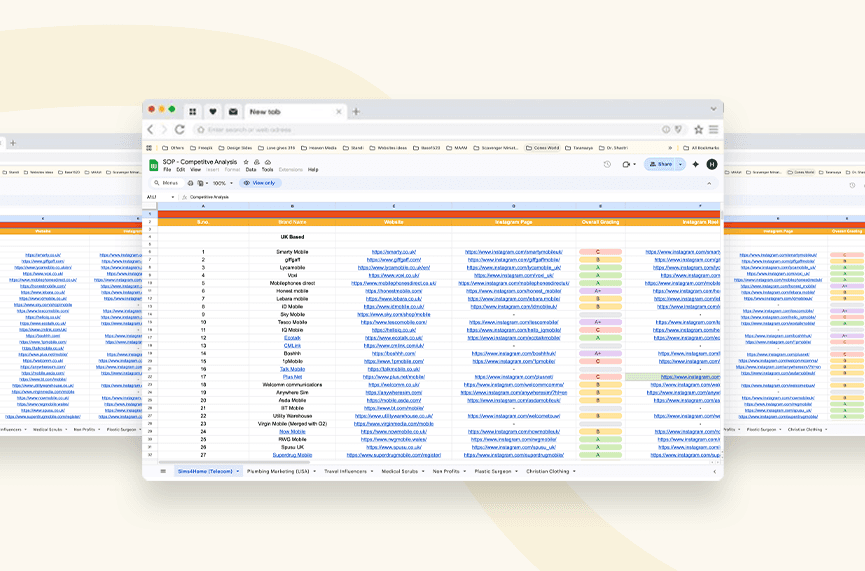865x571 pixels.
Task: Open the Freepik bookmarks folder
Action: click(x=201, y=148)
